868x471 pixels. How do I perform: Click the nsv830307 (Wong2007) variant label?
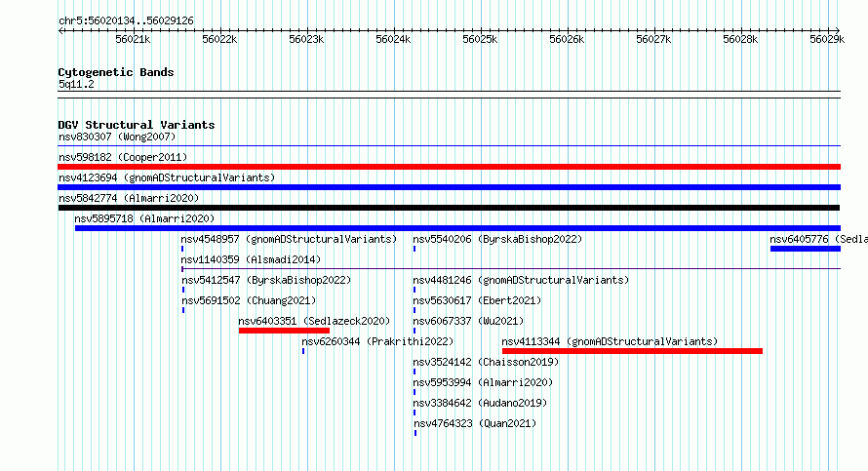pyautogui.click(x=117, y=137)
